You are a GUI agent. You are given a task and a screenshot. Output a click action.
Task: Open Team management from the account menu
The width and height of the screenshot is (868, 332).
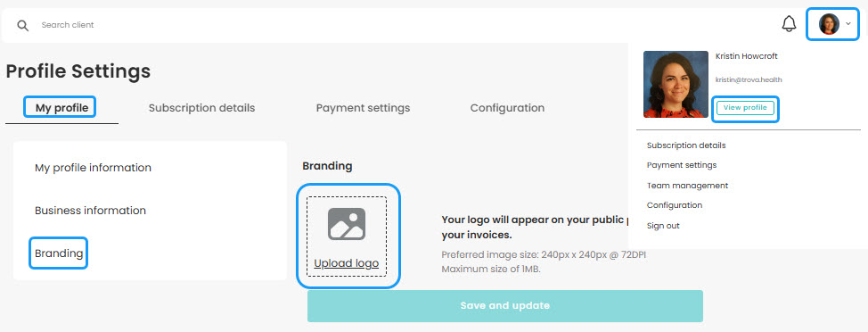point(687,185)
